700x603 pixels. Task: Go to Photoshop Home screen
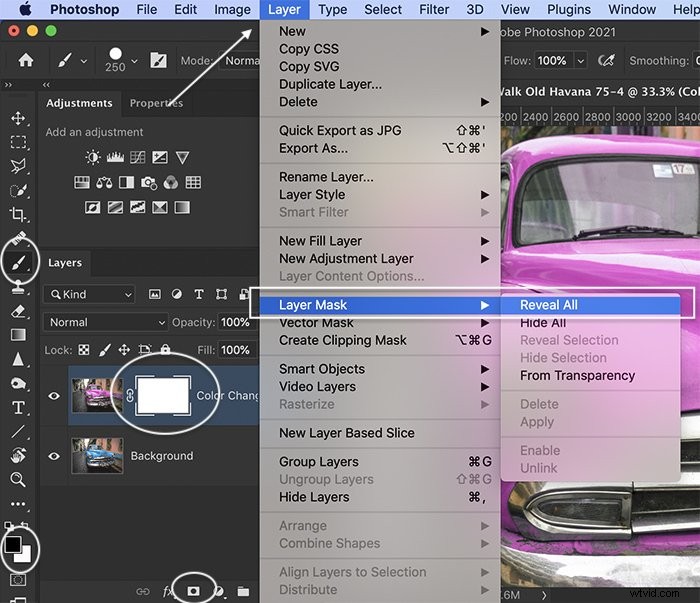pos(26,60)
